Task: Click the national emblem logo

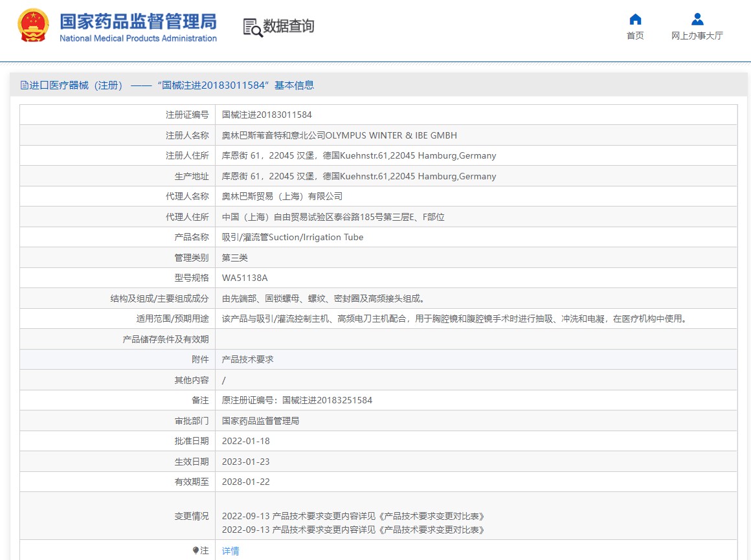Action: click(x=33, y=25)
